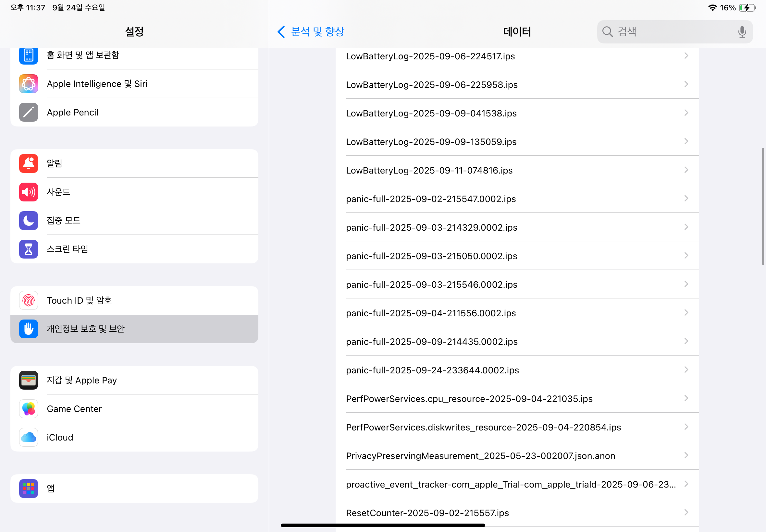Tap Touch ID 및 암호 fingerprint icon
Screen dimensions: 766x532
coord(28,300)
